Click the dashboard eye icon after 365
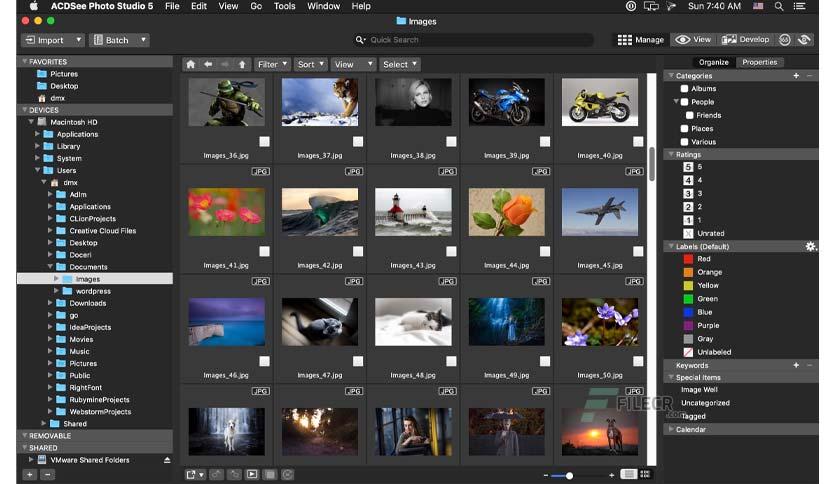 click(x=804, y=40)
